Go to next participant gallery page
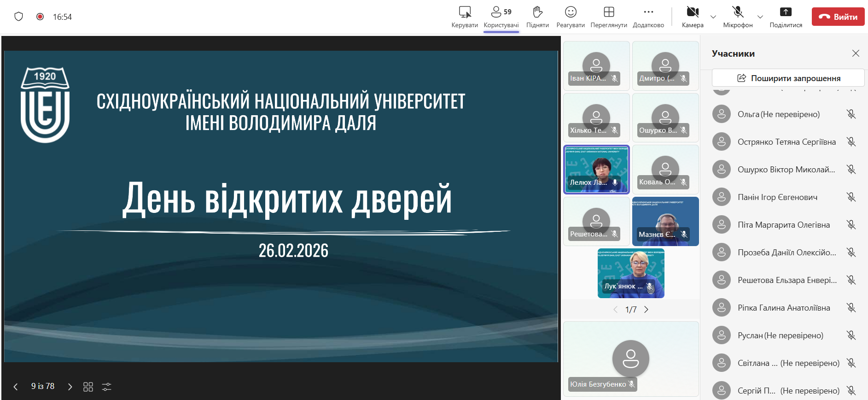Viewport: 868px width, 400px height. [x=646, y=310]
